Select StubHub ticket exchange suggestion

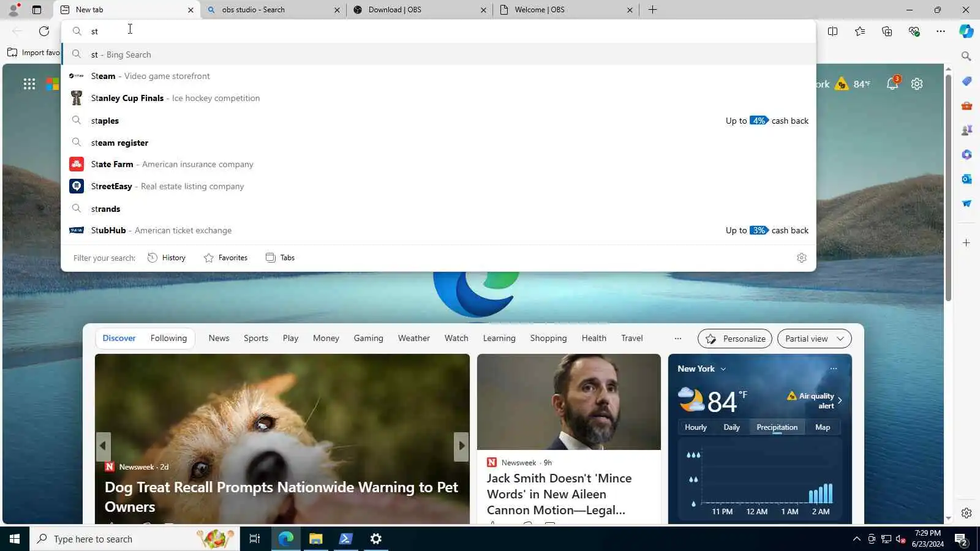tap(439, 230)
